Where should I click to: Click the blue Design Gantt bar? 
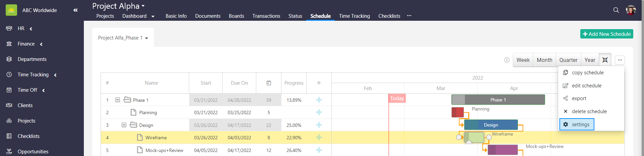click(x=491, y=125)
